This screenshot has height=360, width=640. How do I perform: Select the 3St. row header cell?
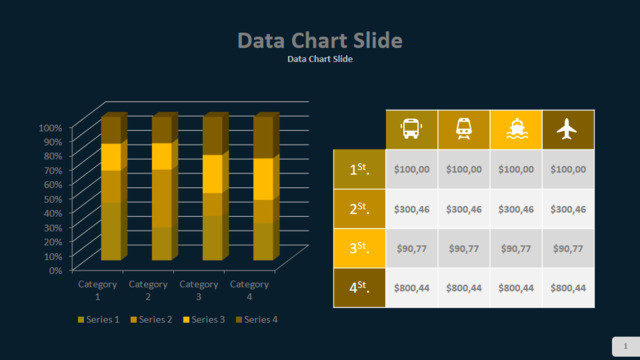359,249
